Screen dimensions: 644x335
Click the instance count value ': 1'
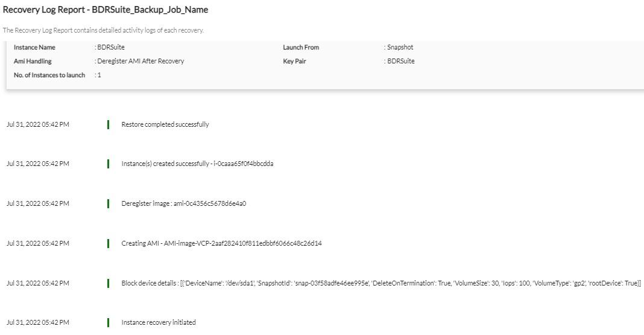click(98, 75)
